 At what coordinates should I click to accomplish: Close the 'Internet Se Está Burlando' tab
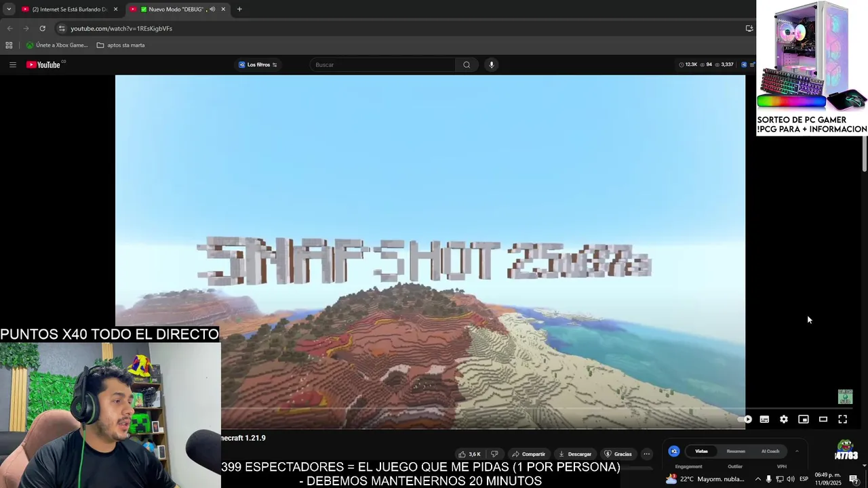(115, 9)
